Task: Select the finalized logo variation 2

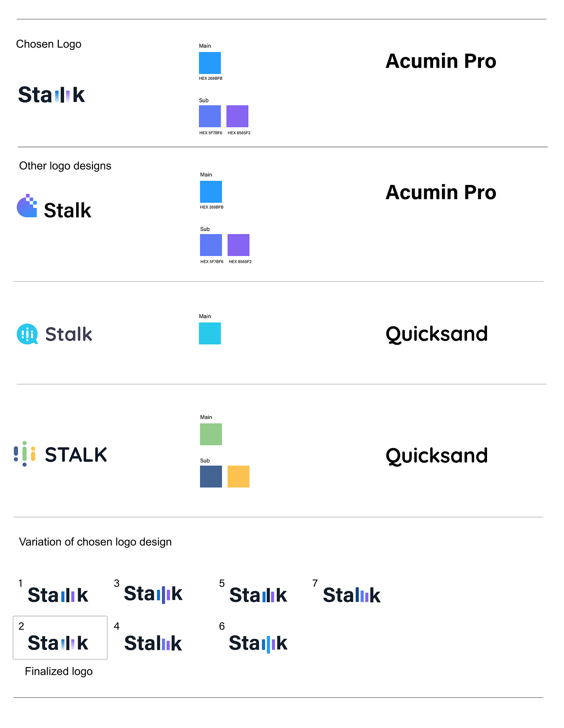Action: [x=58, y=643]
